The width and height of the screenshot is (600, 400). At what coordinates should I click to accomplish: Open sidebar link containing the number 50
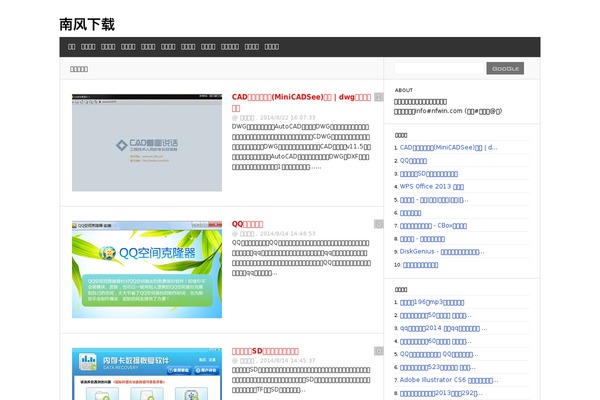coord(435,315)
